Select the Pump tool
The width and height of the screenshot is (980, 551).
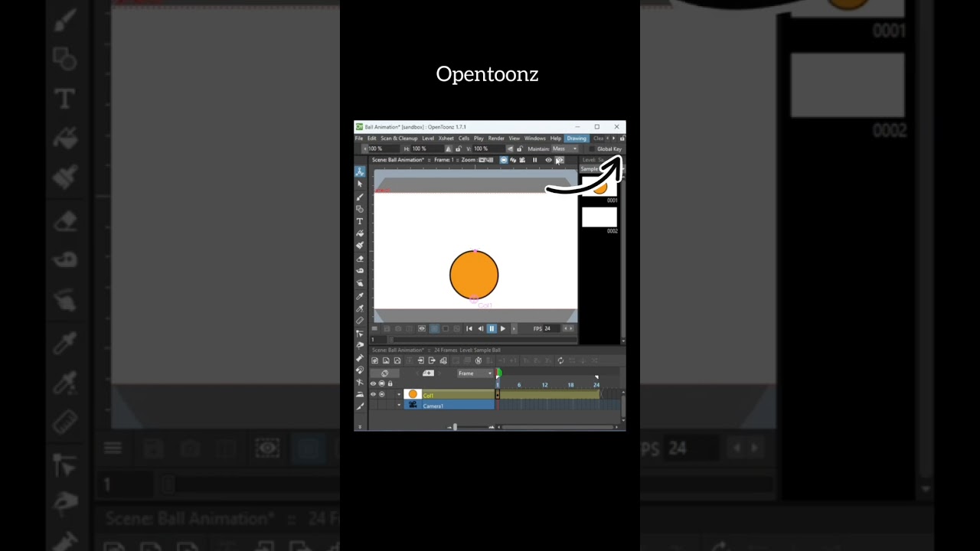(x=360, y=357)
